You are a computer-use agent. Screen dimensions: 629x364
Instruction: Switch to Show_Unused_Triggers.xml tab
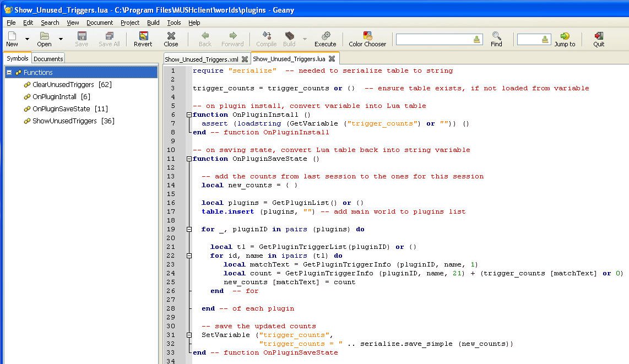202,59
